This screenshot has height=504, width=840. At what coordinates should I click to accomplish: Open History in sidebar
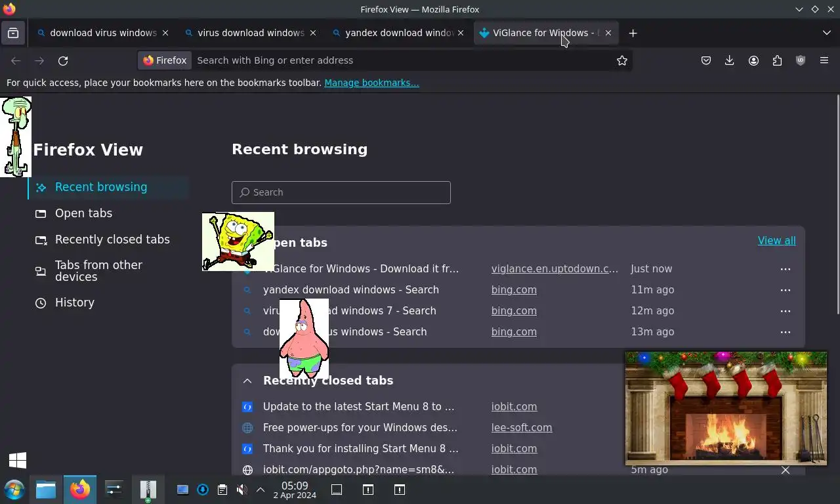108,303
